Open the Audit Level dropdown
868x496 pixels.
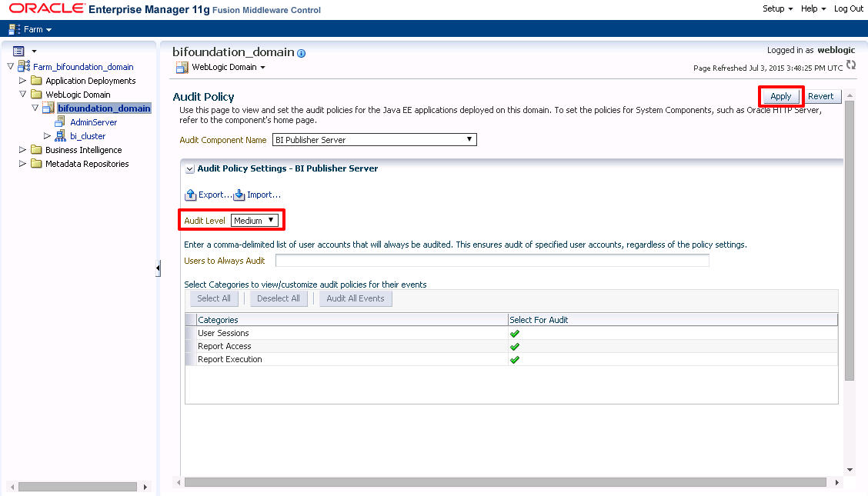[254, 221]
